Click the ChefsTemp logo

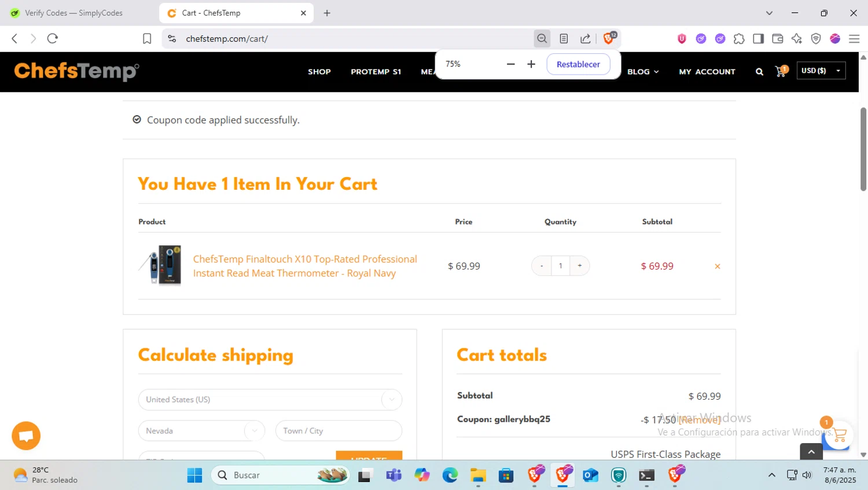76,71
